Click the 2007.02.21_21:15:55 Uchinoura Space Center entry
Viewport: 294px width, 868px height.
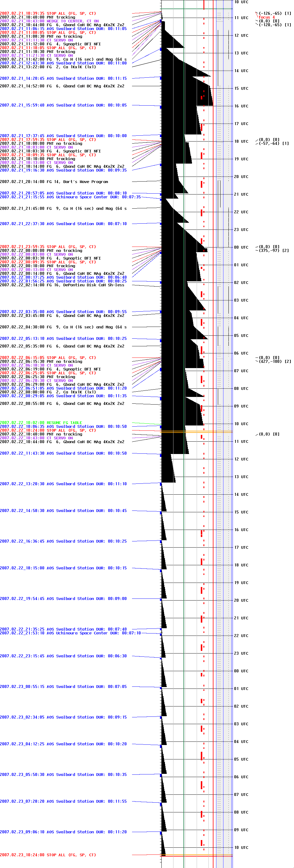pos(70,197)
